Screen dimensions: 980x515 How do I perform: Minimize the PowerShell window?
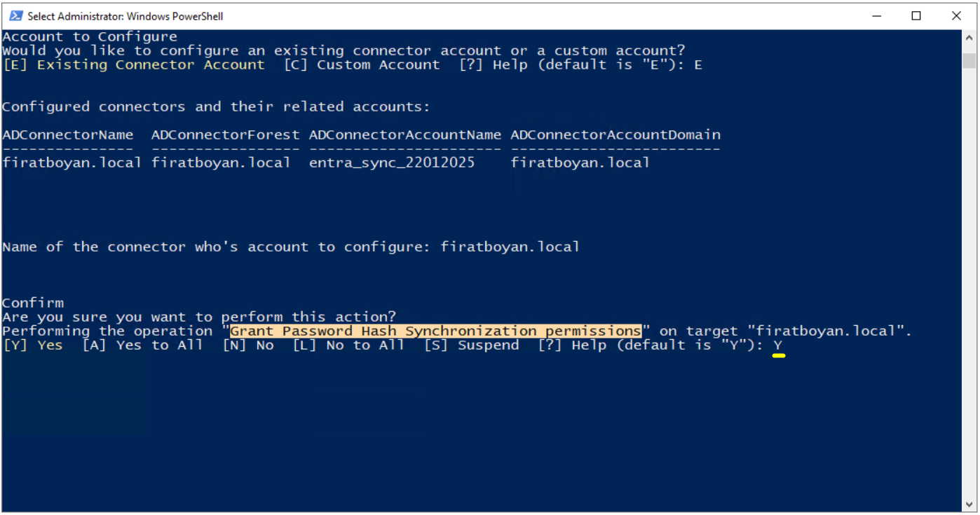876,15
